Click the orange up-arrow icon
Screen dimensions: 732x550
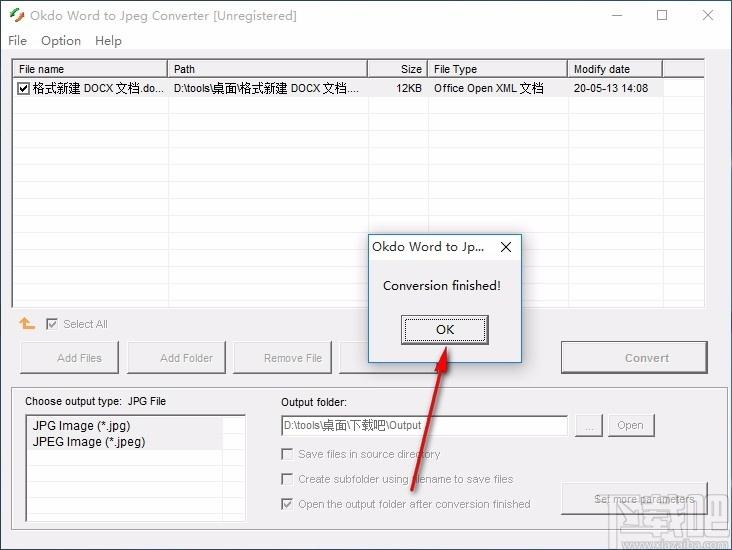click(x=27, y=323)
